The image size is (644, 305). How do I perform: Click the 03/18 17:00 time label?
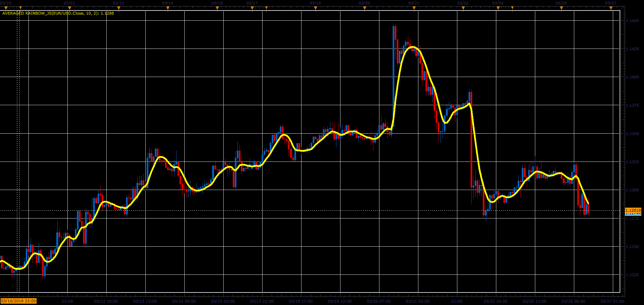(x=301, y=301)
